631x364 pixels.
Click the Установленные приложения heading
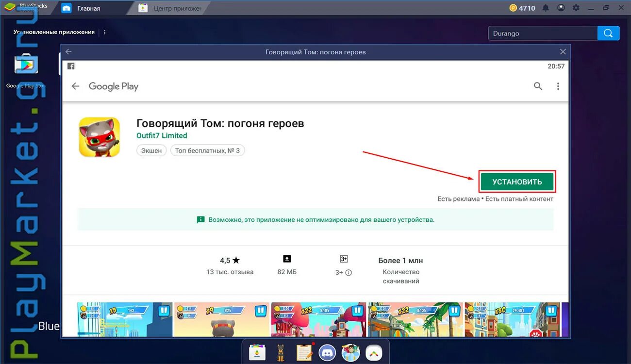click(x=54, y=32)
